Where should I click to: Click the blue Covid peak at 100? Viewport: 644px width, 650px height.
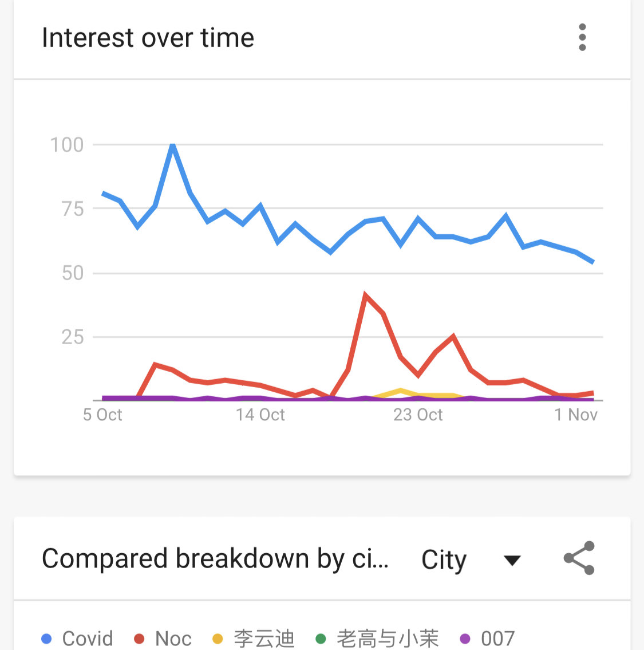click(173, 145)
